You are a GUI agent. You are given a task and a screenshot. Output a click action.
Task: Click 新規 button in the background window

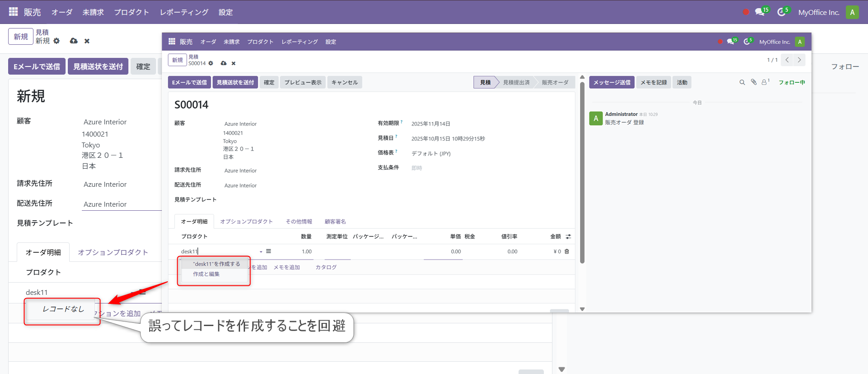pyautogui.click(x=21, y=37)
